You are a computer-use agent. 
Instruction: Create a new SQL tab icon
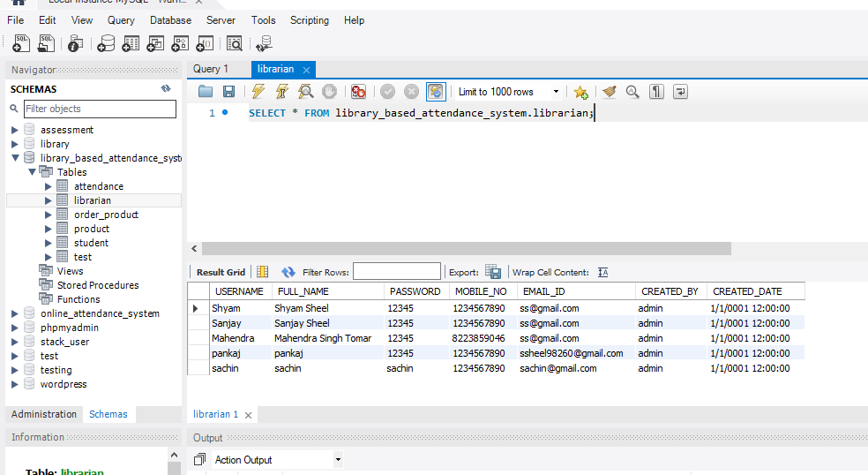click(20, 43)
